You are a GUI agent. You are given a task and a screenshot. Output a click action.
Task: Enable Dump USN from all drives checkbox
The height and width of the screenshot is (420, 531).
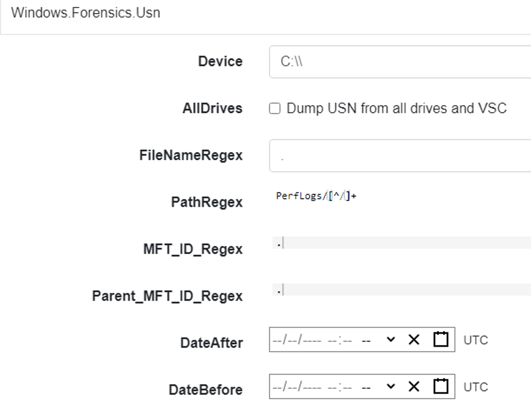[275, 108]
